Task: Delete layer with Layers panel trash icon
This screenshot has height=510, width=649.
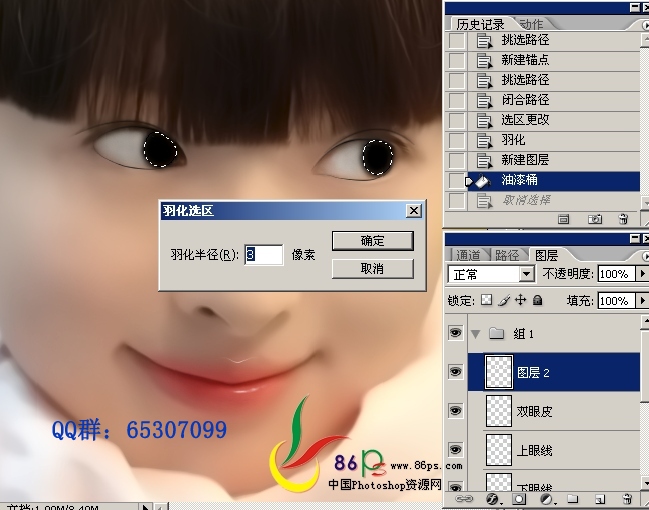Action: point(627,499)
